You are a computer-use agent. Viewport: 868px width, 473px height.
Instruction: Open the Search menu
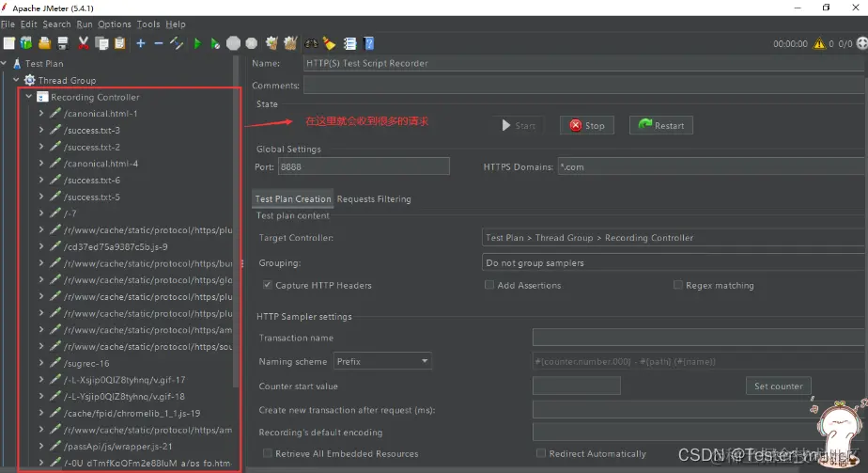point(56,24)
